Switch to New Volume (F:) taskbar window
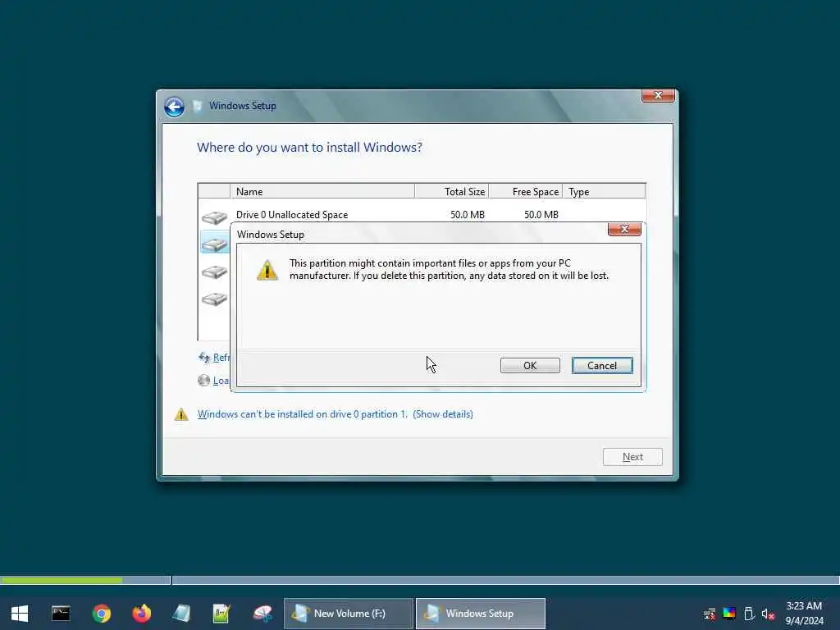The width and height of the screenshot is (840, 630). (348, 614)
